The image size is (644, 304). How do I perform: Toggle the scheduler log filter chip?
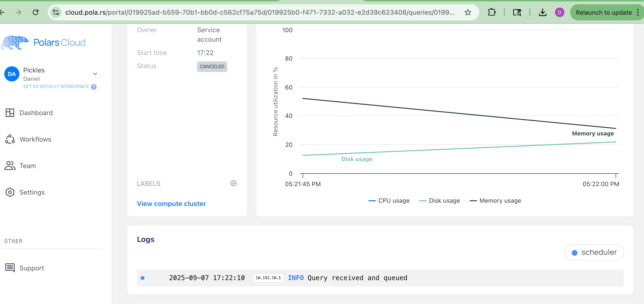pyautogui.click(x=594, y=252)
